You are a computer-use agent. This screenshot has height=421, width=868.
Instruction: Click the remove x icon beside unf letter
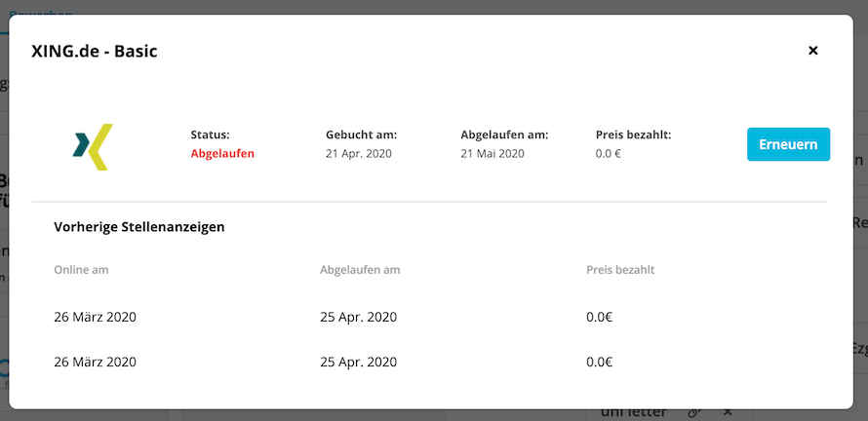(728, 412)
